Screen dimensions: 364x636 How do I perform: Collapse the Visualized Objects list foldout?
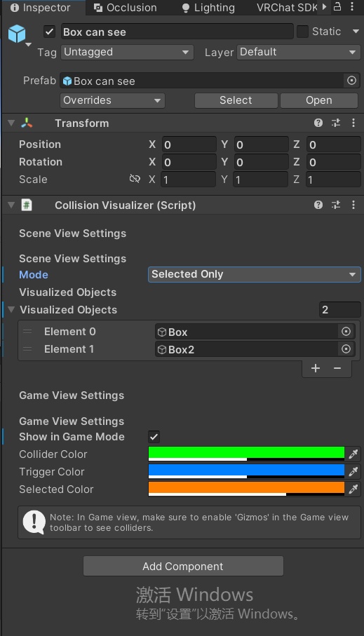coord(11,309)
